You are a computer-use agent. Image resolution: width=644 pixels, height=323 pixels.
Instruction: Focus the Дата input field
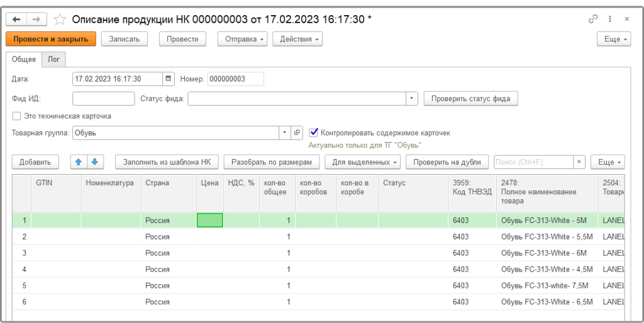pyautogui.click(x=118, y=79)
